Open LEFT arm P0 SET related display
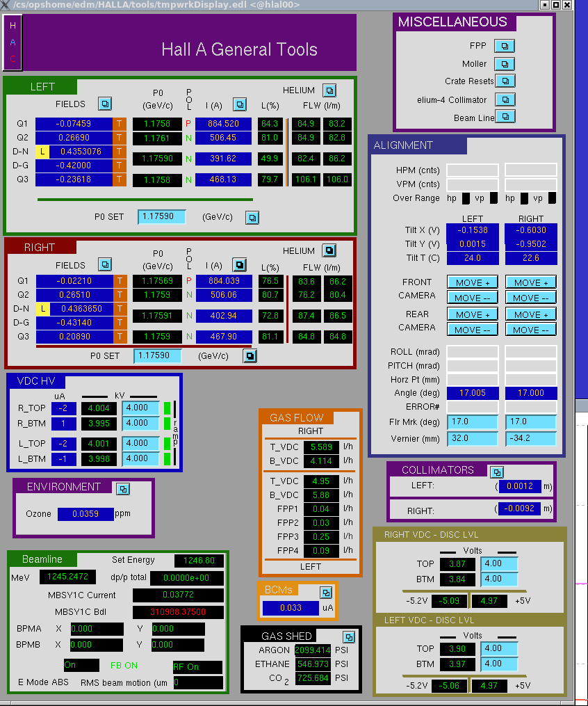 pyautogui.click(x=252, y=218)
